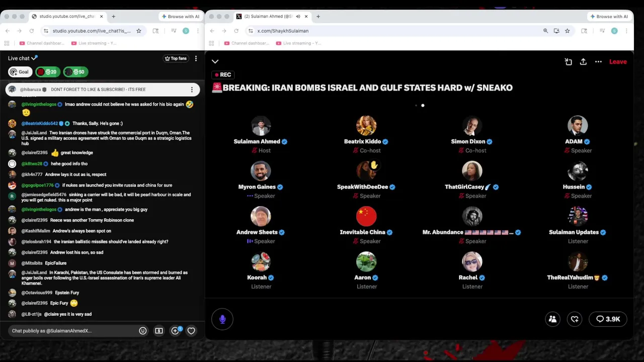644x362 pixels.
Task: Open Andrew Sheets' speaker avatar
Action: click(261, 217)
